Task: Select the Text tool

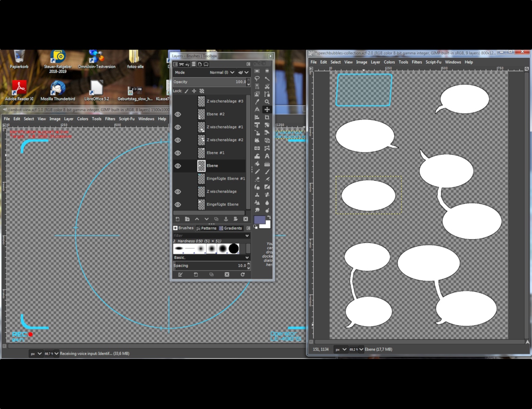Action: tap(267, 156)
